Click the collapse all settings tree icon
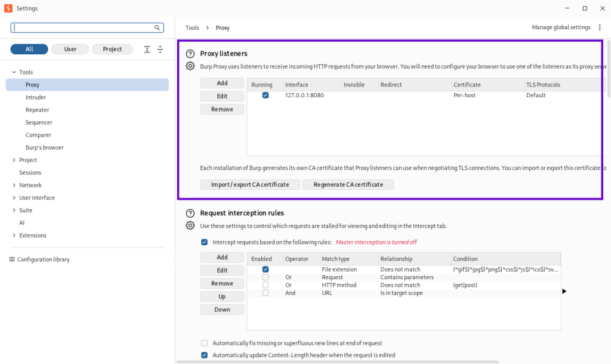 160,49
